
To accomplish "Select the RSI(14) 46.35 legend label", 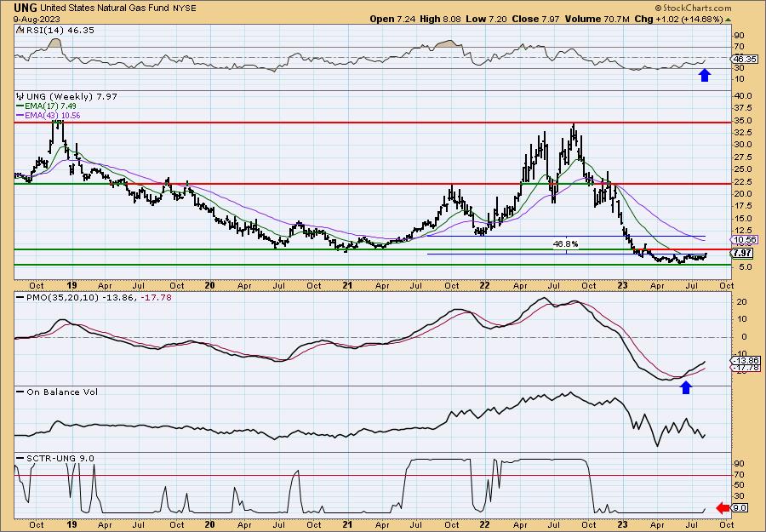I will (x=59, y=31).
